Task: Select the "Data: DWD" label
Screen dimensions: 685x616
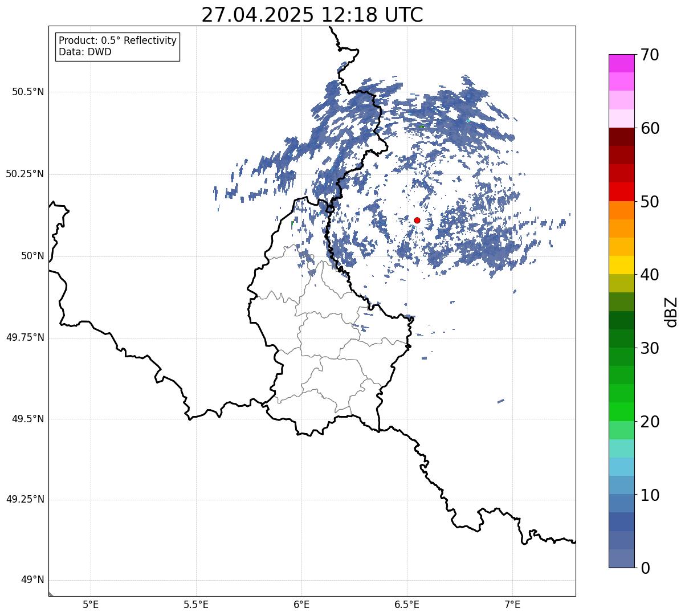Action: click(85, 52)
